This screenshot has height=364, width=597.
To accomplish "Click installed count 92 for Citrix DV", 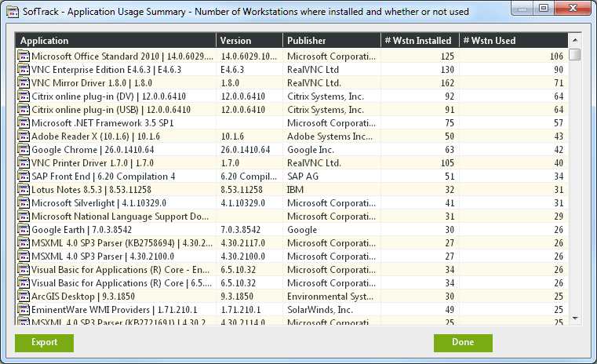I will pyautogui.click(x=450, y=96).
